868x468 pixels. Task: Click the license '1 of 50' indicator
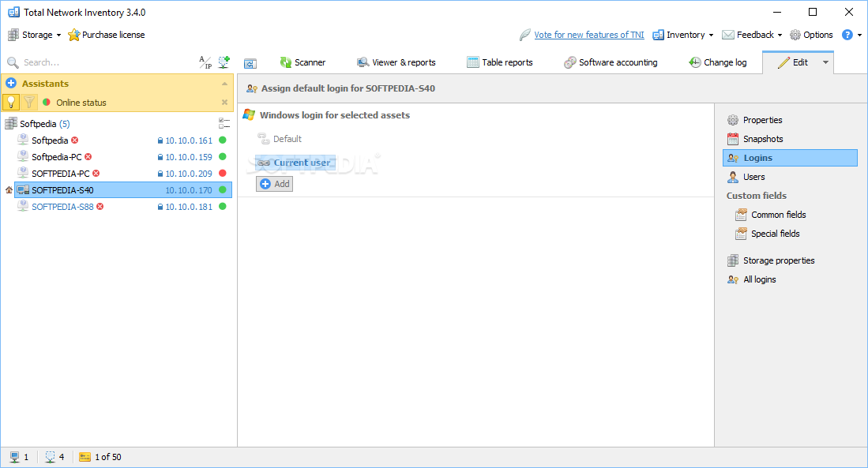click(x=100, y=457)
